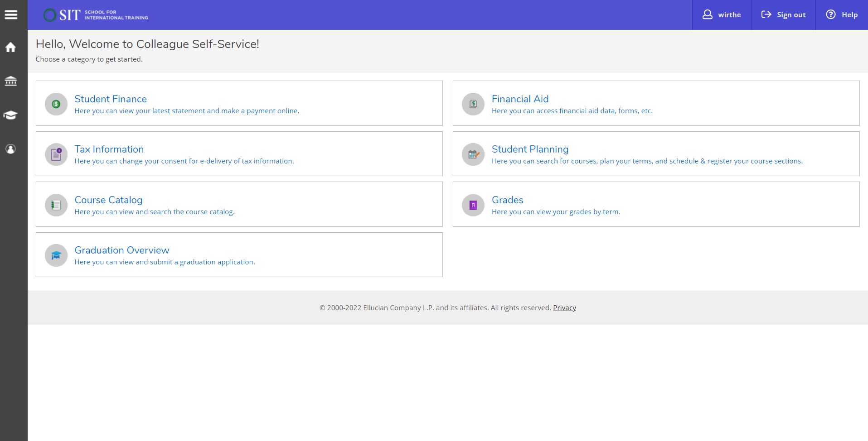Select the Home icon in the sidebar
Image resolution: width=868 pixels, height=441 pixels.
tap(10, 48)
